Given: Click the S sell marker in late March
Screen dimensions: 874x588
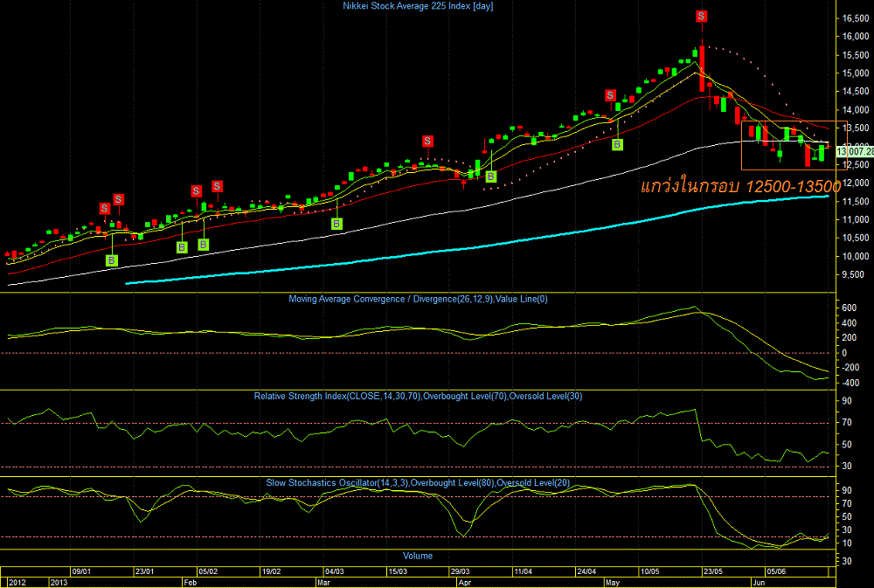Looking at the screenshot, I should tap(427, 141).
